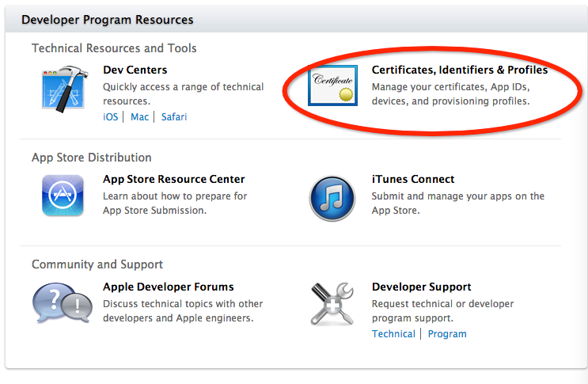The height and width of the screenshot is (384, 588).
Task: Select the App Store Resource Center title
Action: [x=174, y=179]
